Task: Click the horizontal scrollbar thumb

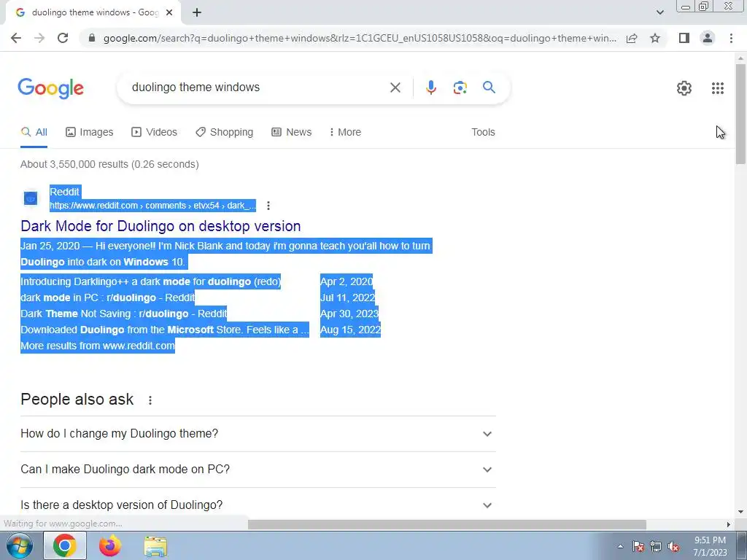Action: [x=447, y=524]
